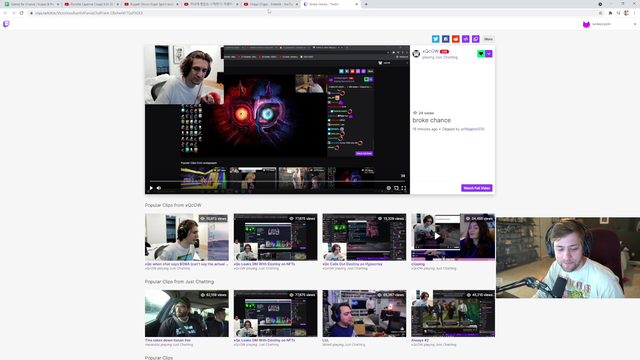Open the Tina takes down hasan clip thumbnail

(187, 313)
